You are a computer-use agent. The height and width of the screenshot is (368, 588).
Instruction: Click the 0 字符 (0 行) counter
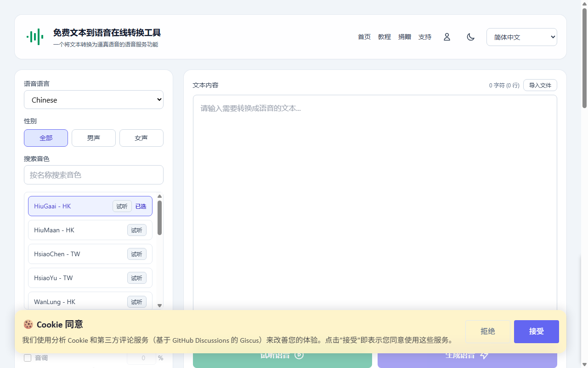(504, 85)
